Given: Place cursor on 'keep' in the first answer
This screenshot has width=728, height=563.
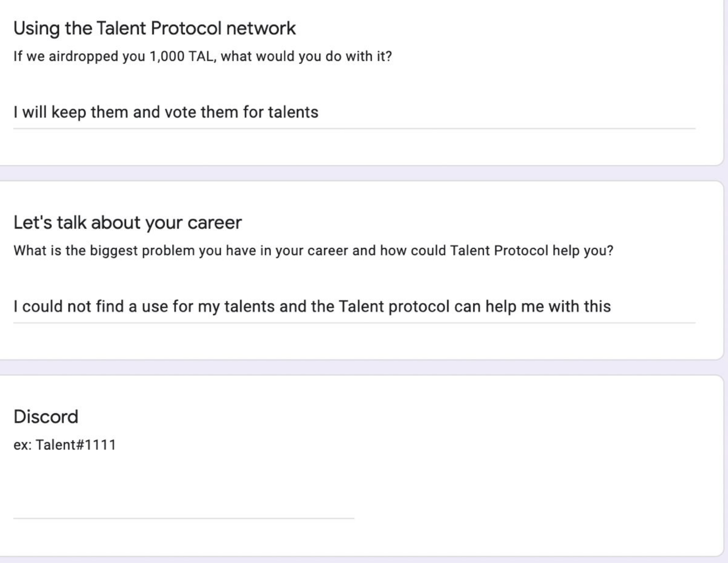Looking at the screenshot, I should 69,112.
